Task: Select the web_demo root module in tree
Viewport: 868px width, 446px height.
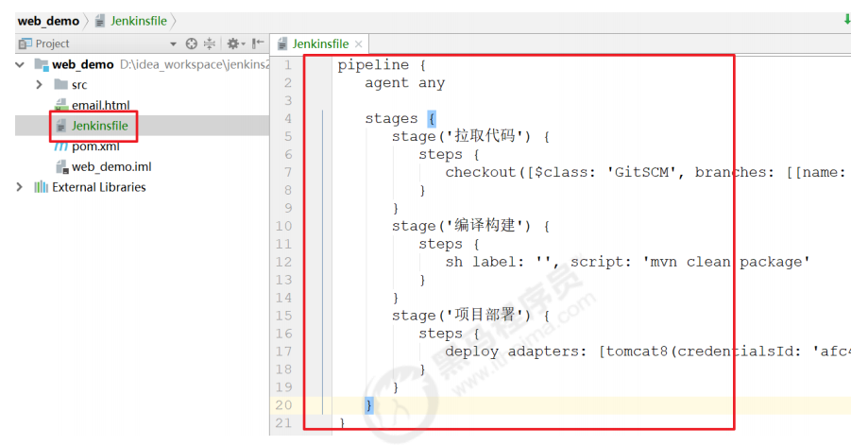Action: (x=82, y=64)
